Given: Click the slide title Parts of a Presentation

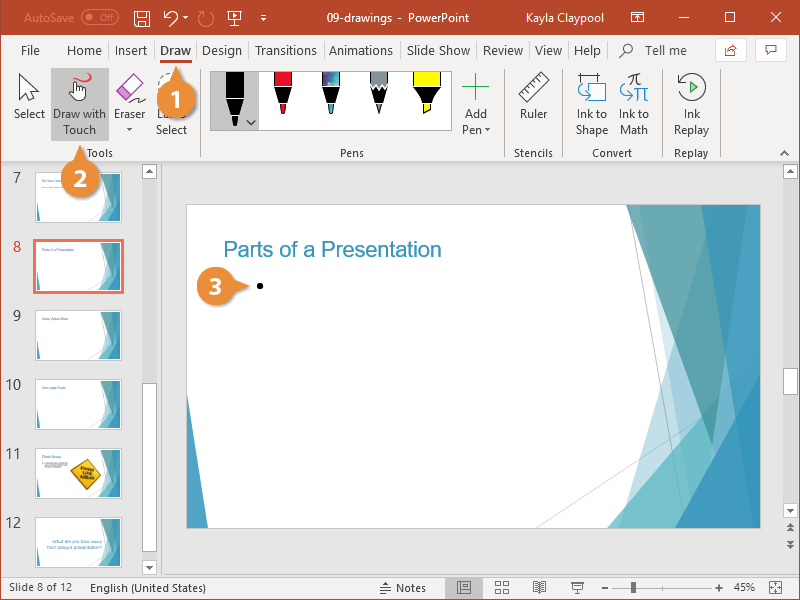Looking at the screenshot, I should [332, 249].
